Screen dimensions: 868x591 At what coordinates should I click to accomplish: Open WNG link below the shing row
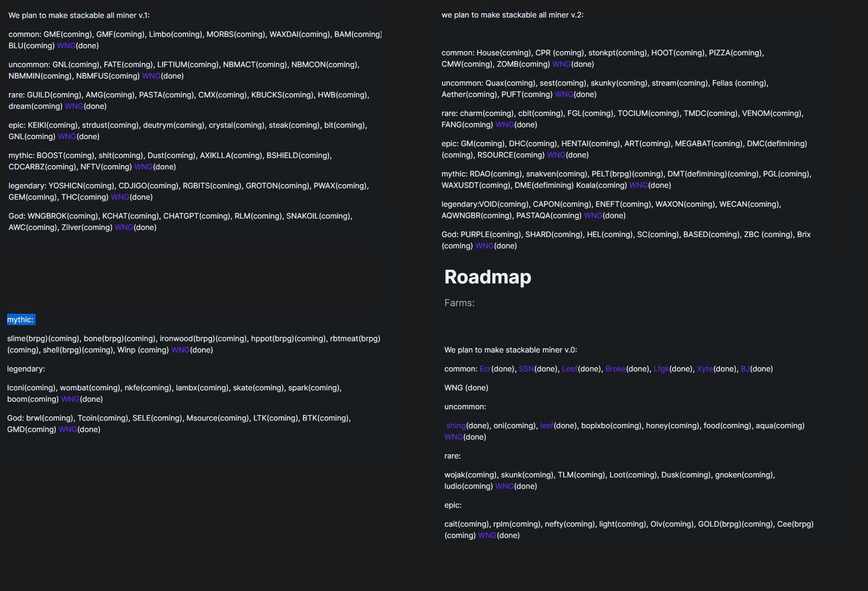point(453,437)
